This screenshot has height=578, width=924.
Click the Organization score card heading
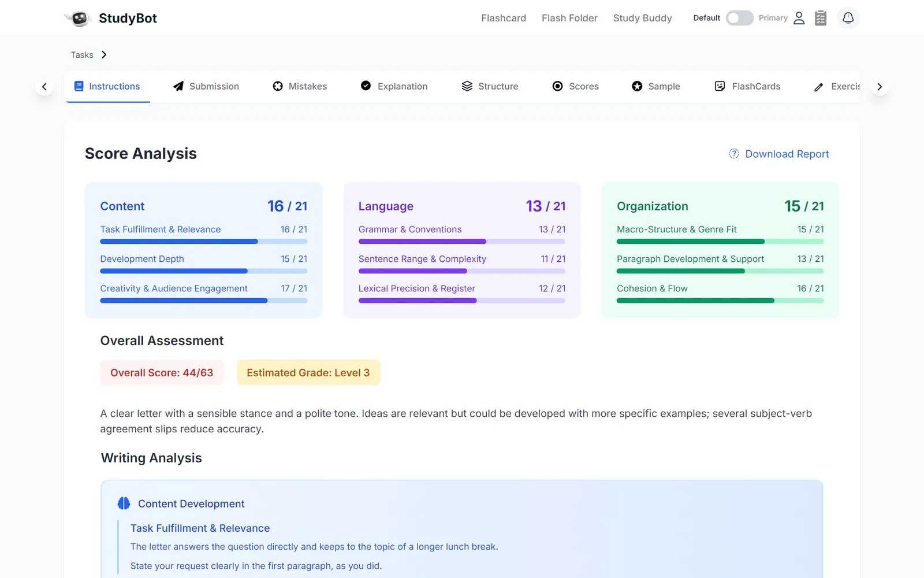tap(653, 206)
